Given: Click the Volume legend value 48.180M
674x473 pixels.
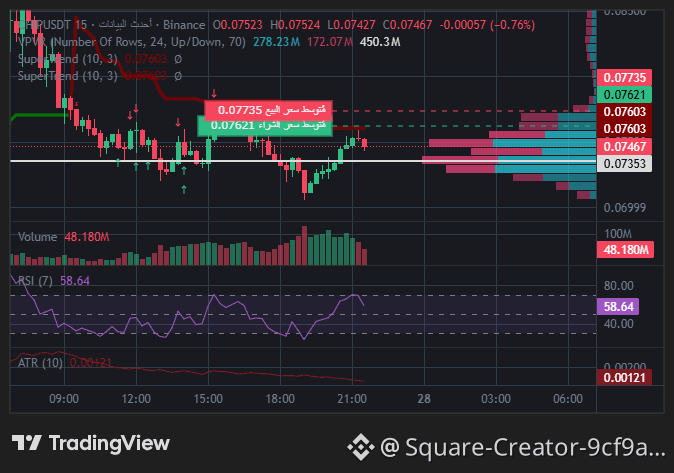Looking at the screenshot, I should click(87, 237).
